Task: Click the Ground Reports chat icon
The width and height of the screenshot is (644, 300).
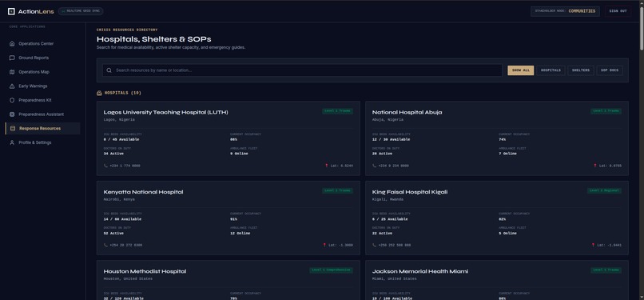Action: point(12,58)
